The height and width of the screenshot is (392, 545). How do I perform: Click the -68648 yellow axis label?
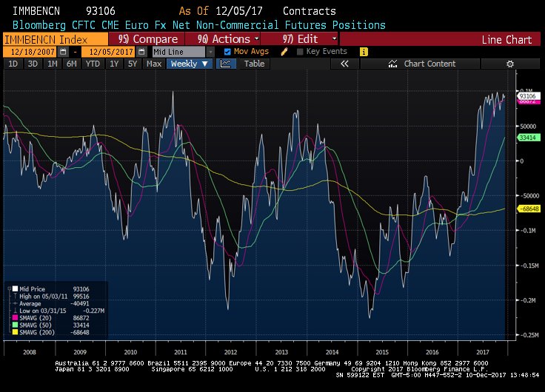tap(529, 209)
